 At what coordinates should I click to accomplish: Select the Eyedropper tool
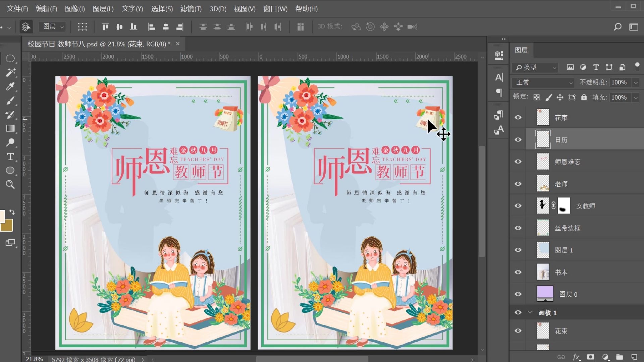(10, 87)
